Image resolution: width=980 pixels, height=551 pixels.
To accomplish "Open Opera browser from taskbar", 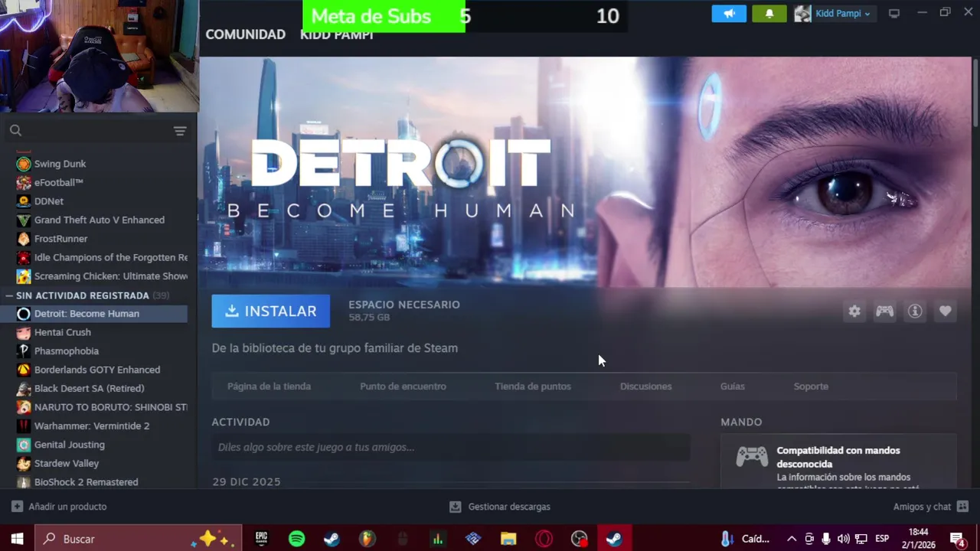I will coord(544,539).
